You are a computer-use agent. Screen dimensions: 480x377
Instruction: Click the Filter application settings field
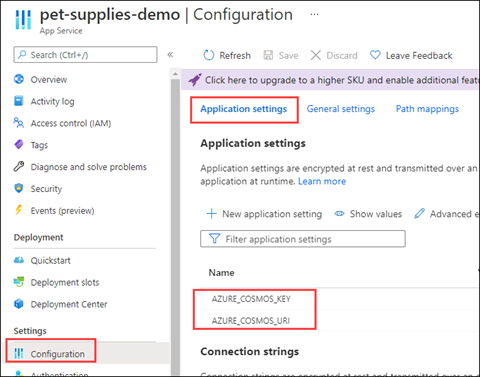pyautogui.click(x=303, y=239)
